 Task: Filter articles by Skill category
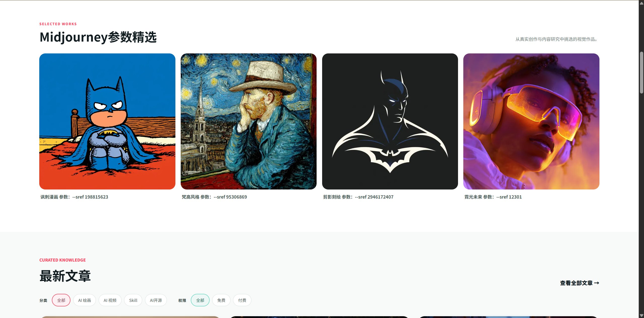coord(133,300)
